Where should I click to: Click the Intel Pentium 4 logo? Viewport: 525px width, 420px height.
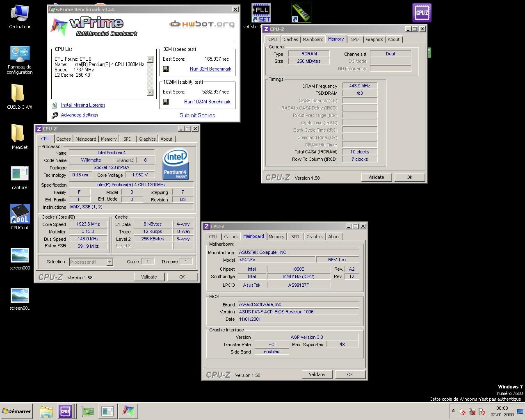tap(176, 165)
